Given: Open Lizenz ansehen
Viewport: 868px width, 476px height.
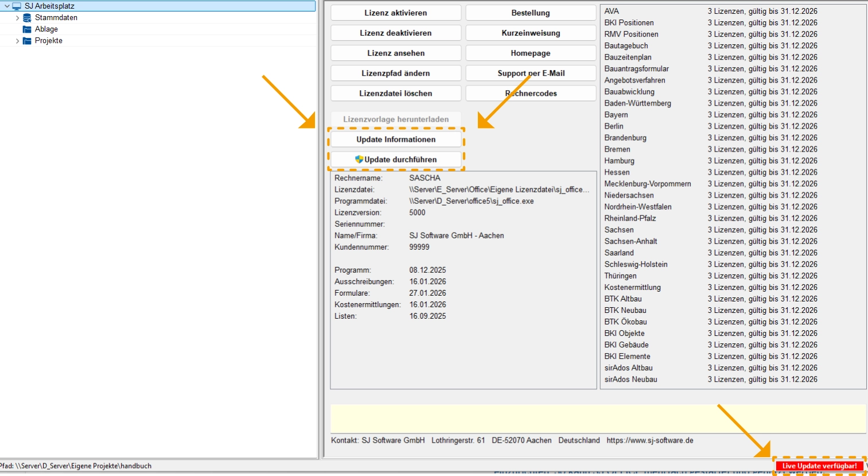Looking at the screenshot, I should (x=396, y=53).
